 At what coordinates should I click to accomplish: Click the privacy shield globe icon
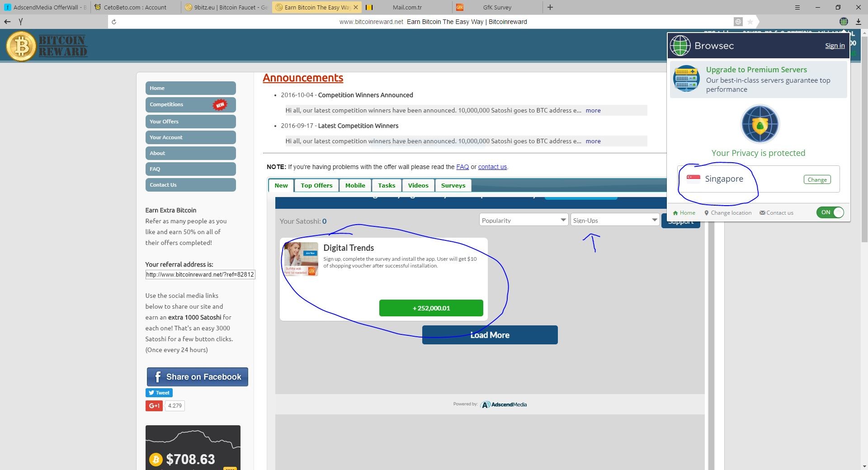point(759,124)
